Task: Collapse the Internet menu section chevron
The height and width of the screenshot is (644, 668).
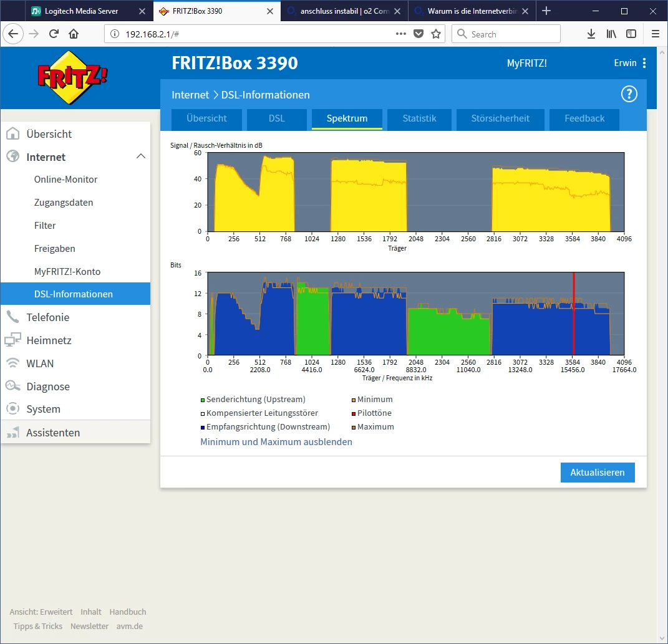Action: pos(140,156)
